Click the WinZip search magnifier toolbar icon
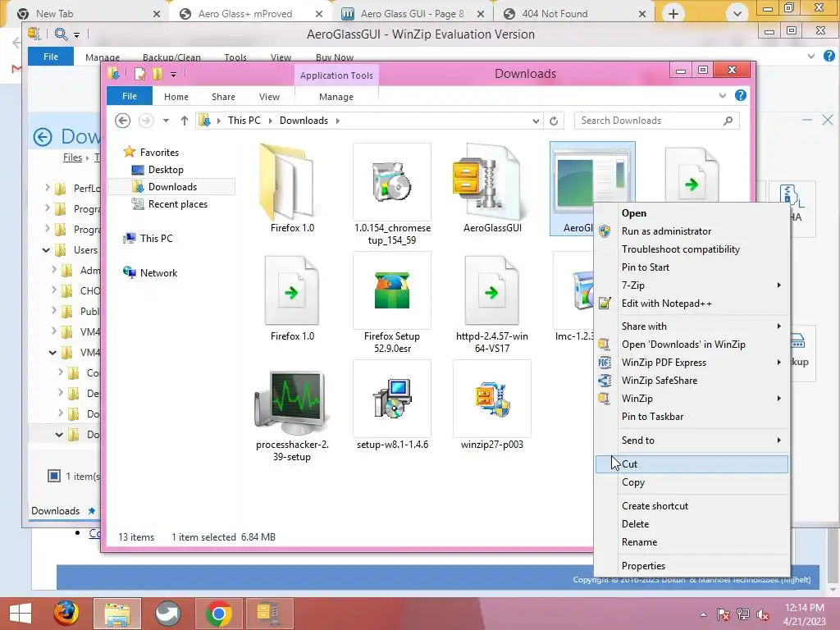 (61, 34)
